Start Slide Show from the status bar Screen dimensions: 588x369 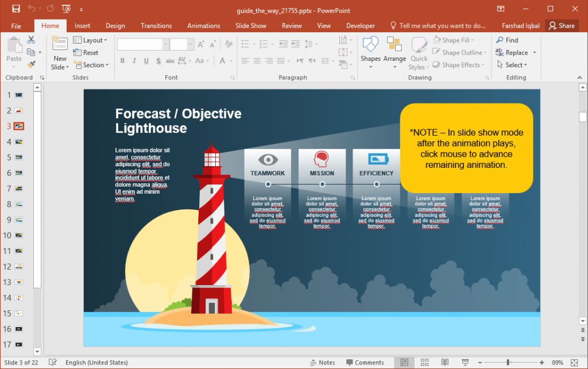465,362
